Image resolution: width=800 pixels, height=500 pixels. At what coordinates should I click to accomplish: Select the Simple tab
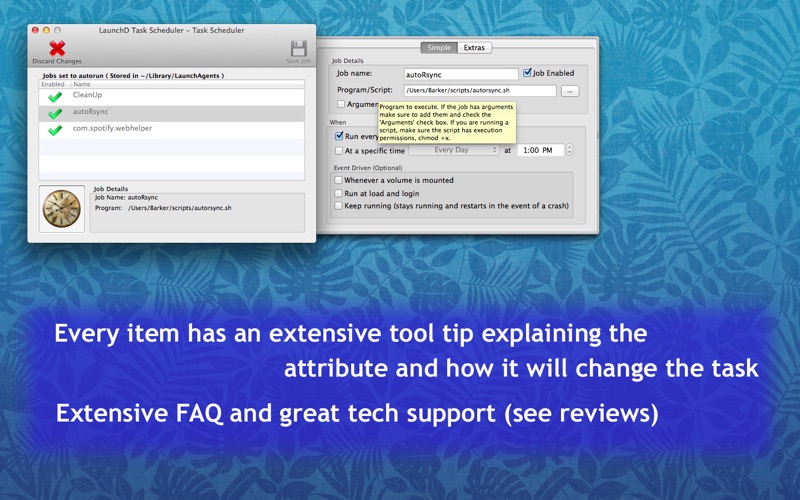pyautogui.click(x=439, y=47)
